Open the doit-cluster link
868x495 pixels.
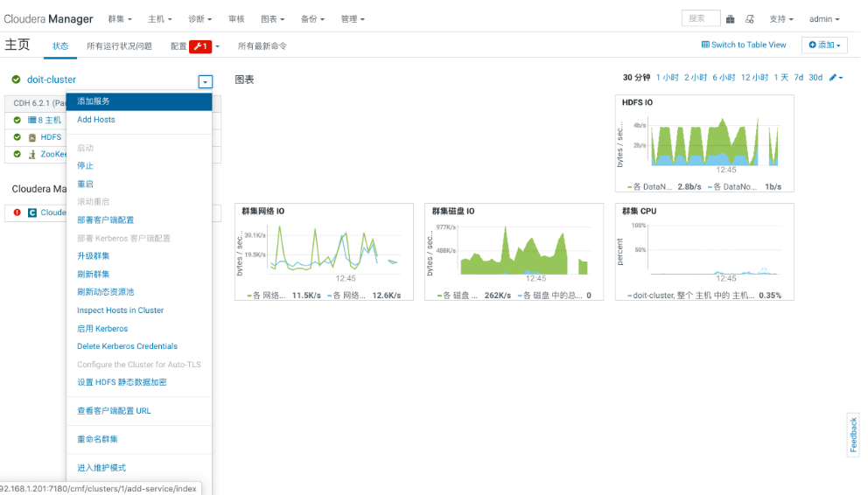(52, 80)
